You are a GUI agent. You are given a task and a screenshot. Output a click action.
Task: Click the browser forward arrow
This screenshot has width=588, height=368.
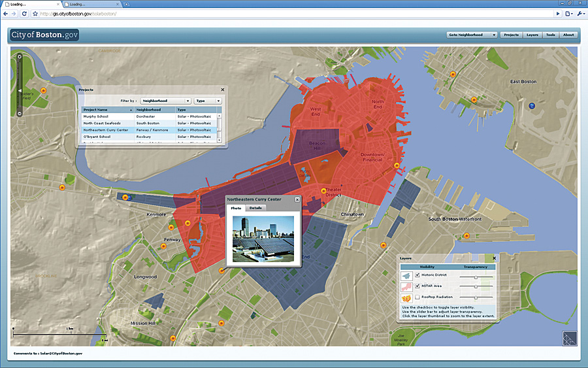pos(14,14)
